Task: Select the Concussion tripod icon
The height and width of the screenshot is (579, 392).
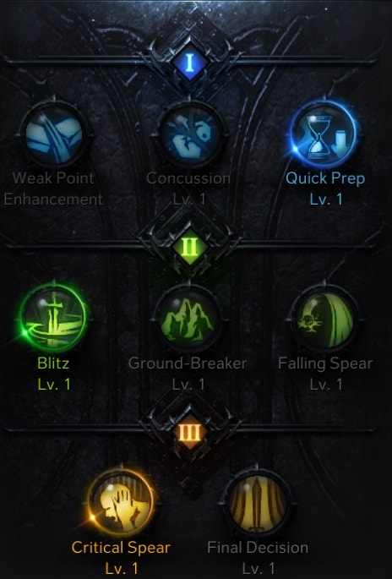Action: click(x=189, y=135)
